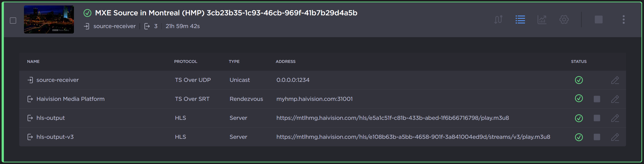Click the hls-output-v3 streams URL
The width and height of the screenshot is (644, 164).
413,137
